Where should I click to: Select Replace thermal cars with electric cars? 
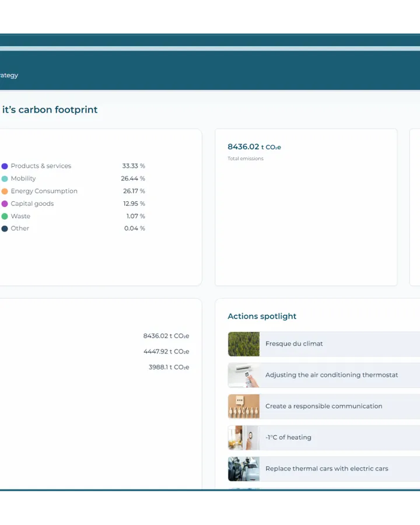coord(324,469)
